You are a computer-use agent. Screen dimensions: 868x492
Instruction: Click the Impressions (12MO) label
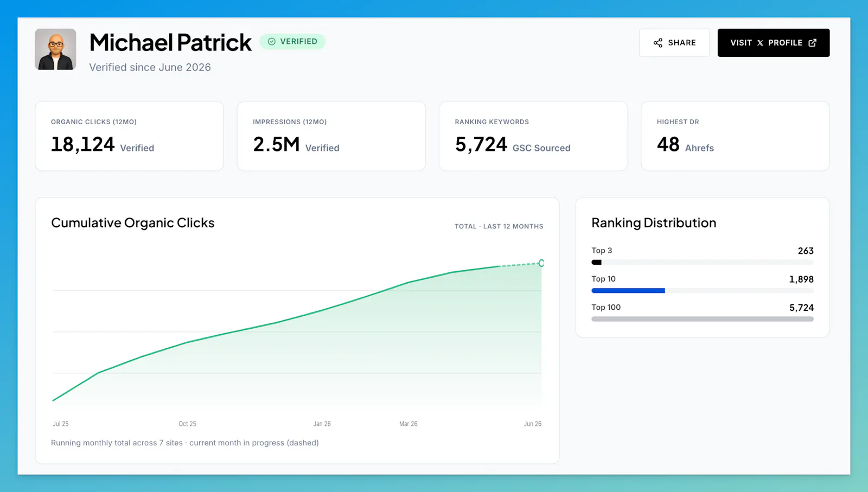point(290,122)
